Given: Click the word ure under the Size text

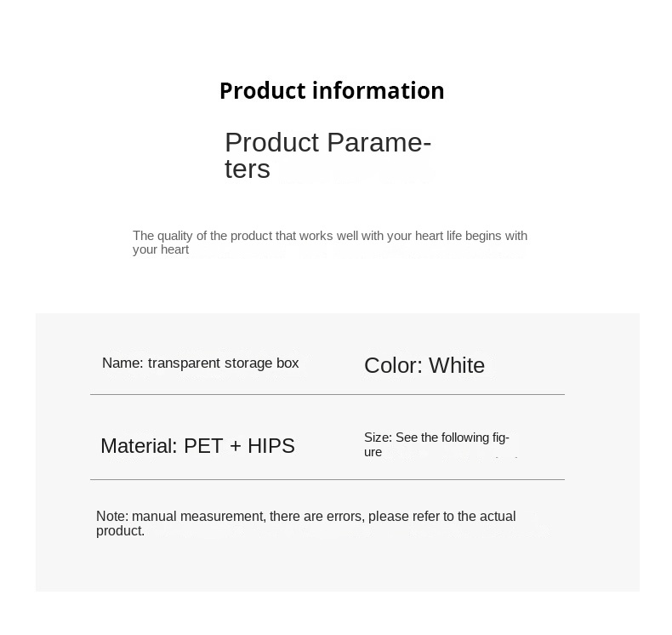Looking at the screenshot, I should click(373, 452).
